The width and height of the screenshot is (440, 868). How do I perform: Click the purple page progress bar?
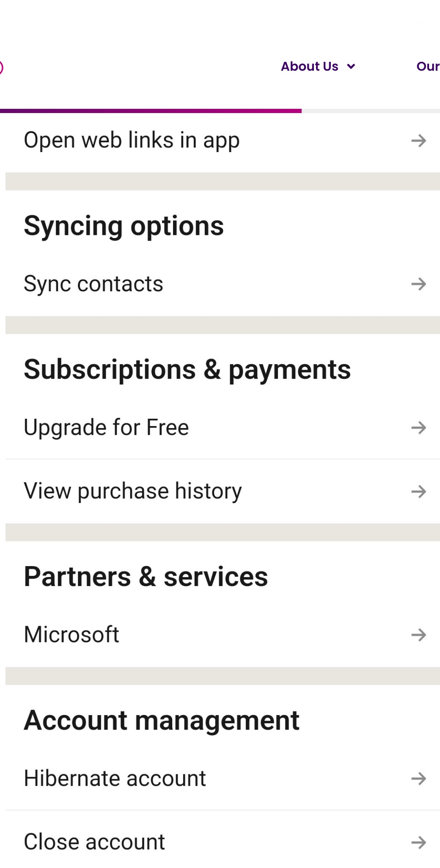coord(151,111)
